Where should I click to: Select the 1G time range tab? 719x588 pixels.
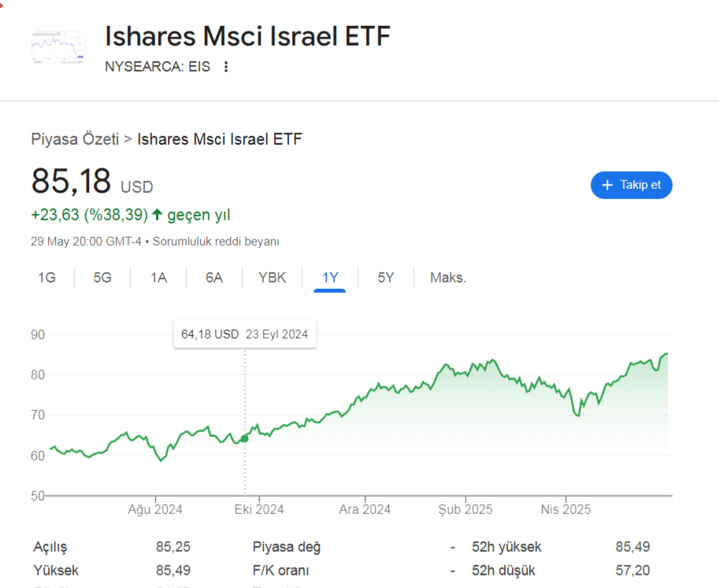[46, 278]
